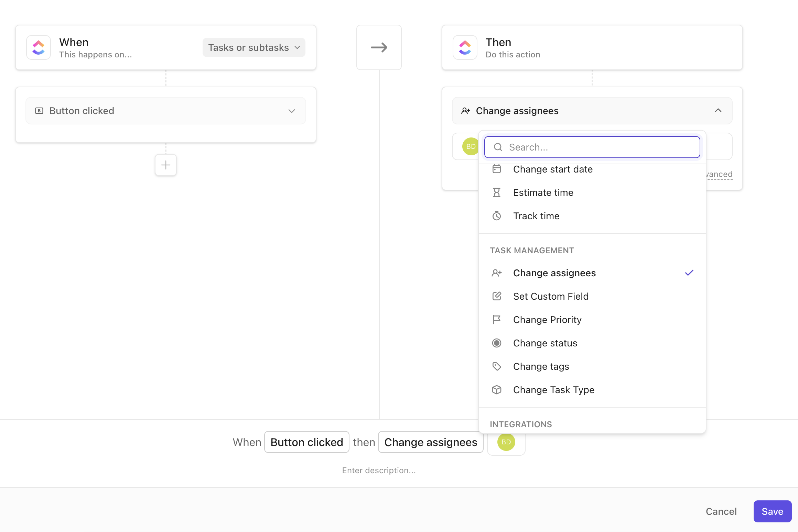The width and height of the screenshot is (798, 532).
Task: Click the Set Custom Field edit icon
Action: [497, 296]
